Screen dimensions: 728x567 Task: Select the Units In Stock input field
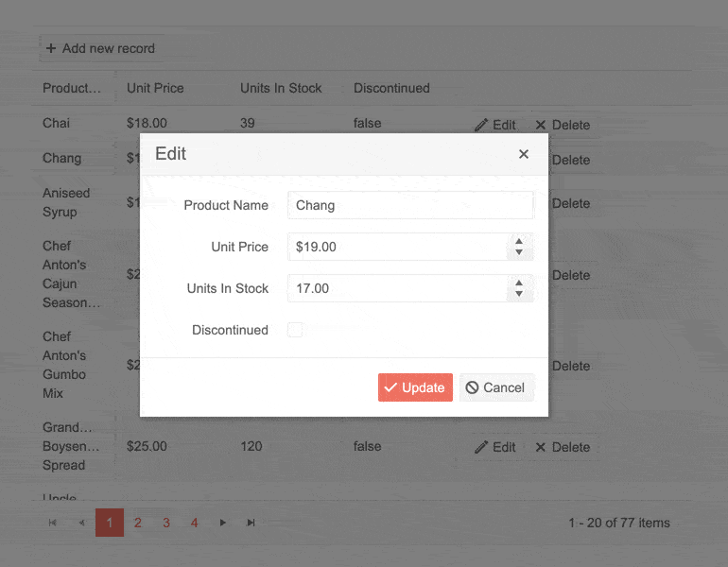pos(397,288)
